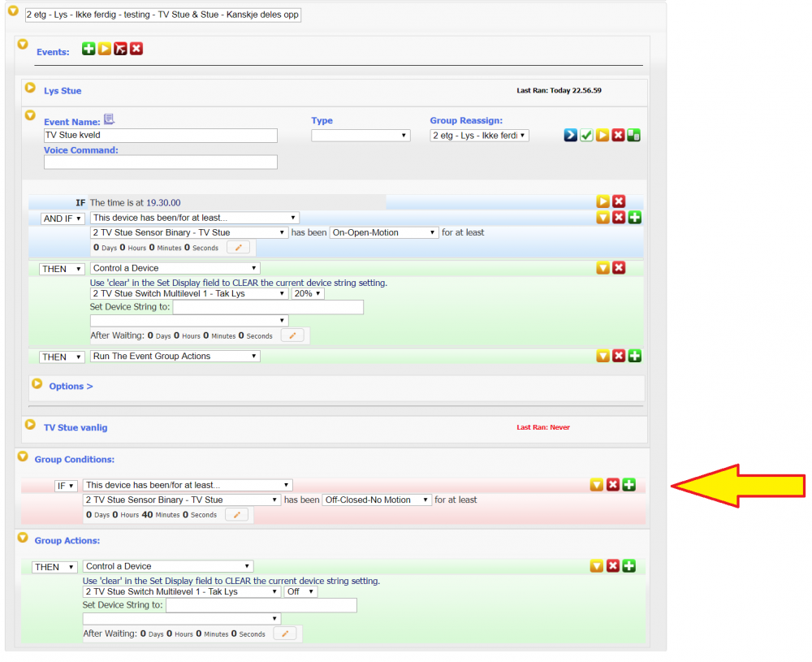The height and width of the screenshot is (662, 812).
Task: Expand the TV Stue vanlig event
Action: click(x=30, y=425)
